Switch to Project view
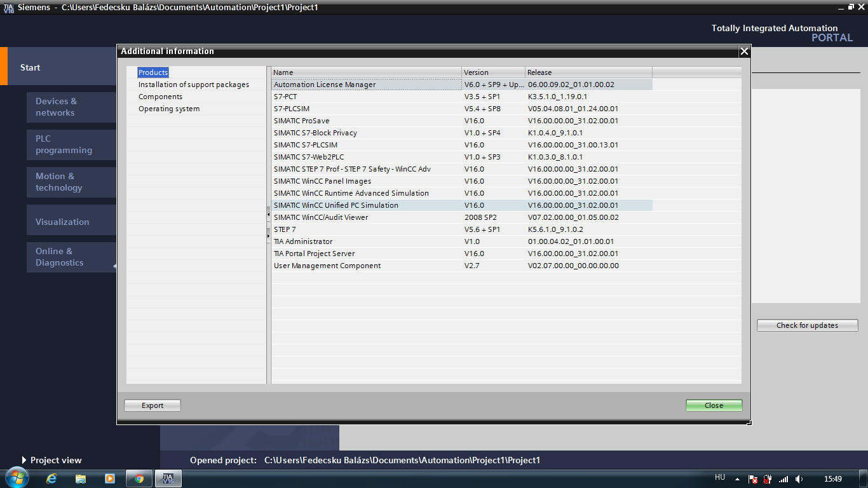This screenshot has width=868, height=488. 51,460
